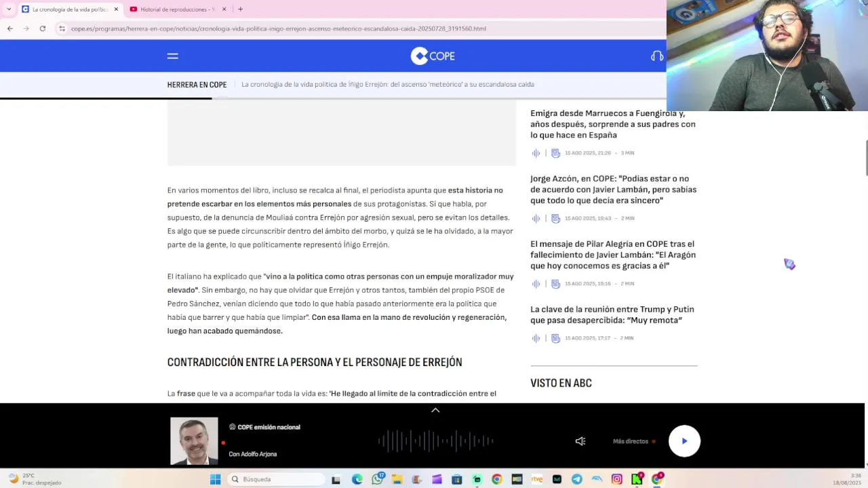Click the address bar URL
Viewport: 868px width, 488px height.
point(278,28)
